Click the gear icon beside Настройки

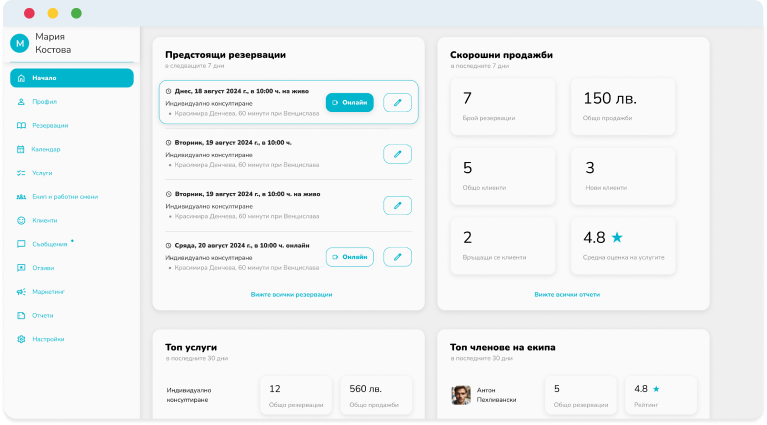point(21,339)
